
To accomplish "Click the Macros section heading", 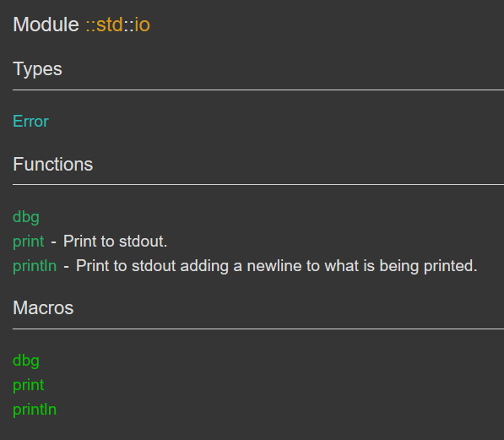I will (43, 307).
